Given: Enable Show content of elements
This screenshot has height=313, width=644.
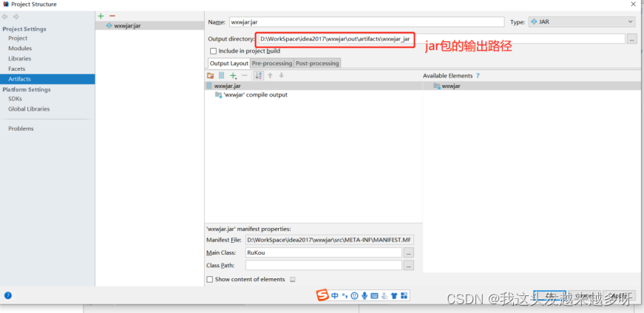Looking at the screenshot, I should (x=210, y=279).
